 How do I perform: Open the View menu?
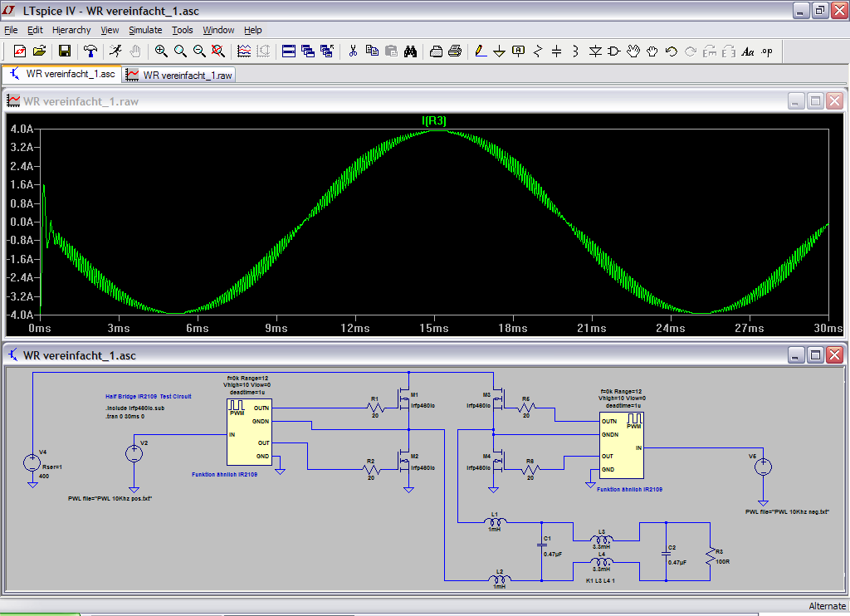point(110,30)
